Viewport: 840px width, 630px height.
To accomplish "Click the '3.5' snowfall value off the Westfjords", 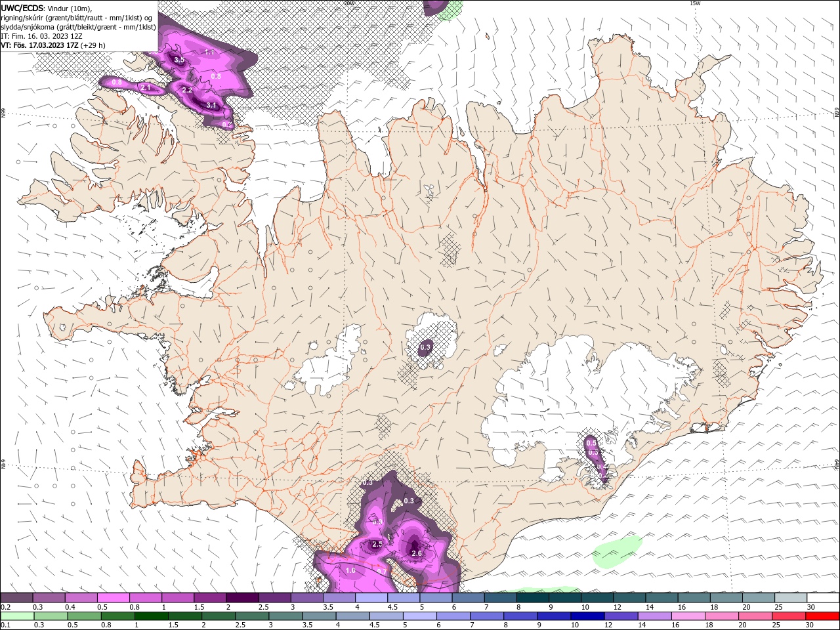I will click(178, 60).
